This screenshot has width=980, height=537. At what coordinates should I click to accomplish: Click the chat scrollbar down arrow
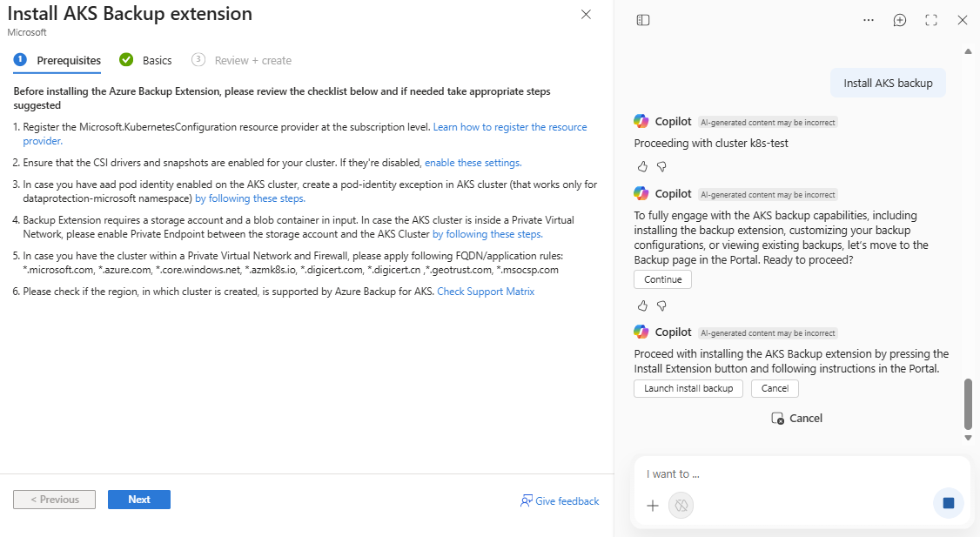pyautogui.click(x=968, y=438)
